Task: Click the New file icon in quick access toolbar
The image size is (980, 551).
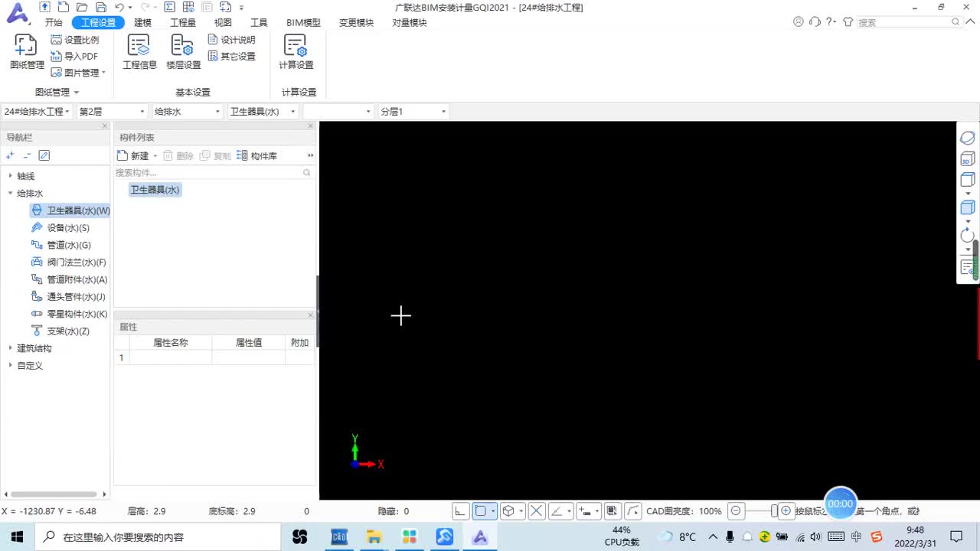Action: tap(63, 7)
